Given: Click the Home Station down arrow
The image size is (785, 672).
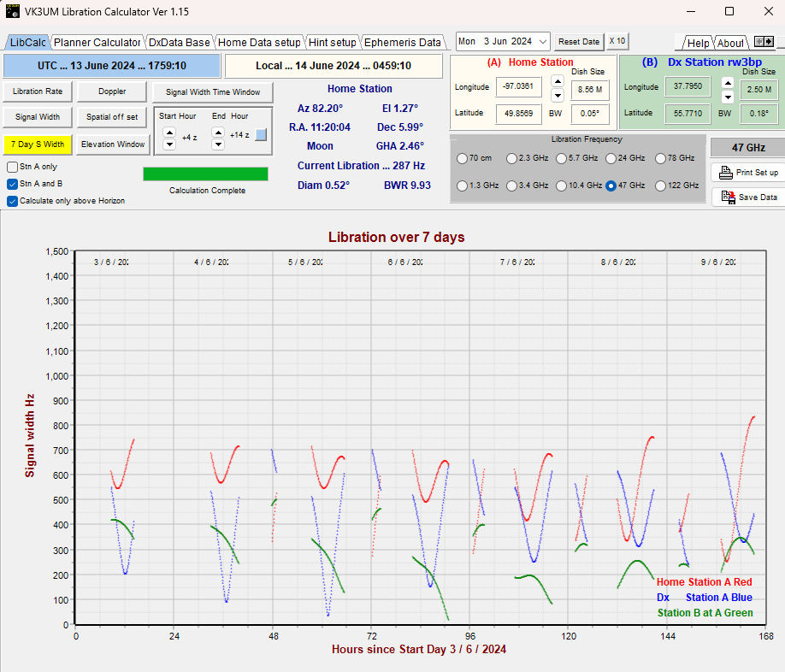Looking at the screenshot, I should [558, 95].
